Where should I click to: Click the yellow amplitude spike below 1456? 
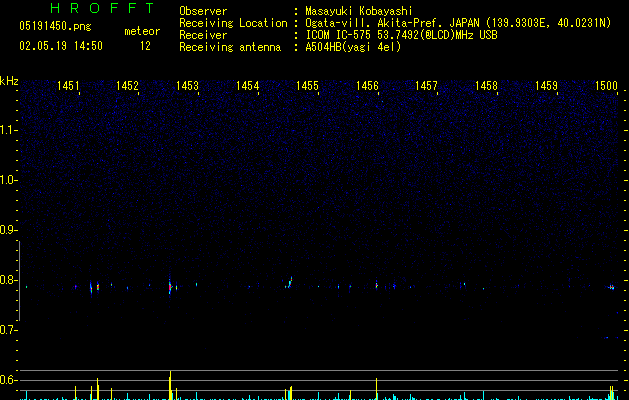(x=376, y=388)
